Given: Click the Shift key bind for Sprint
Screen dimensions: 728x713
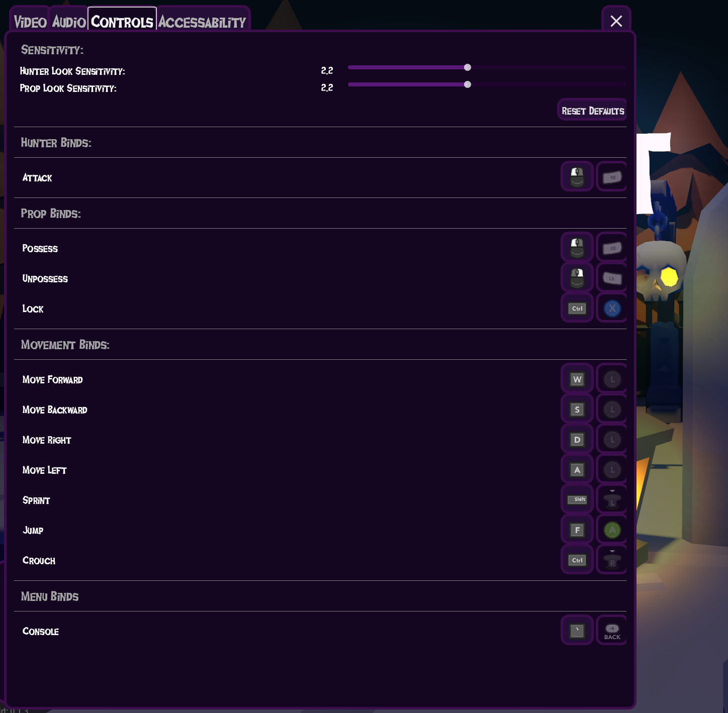Looking at the screenshot, I should (x=577, y=499).
